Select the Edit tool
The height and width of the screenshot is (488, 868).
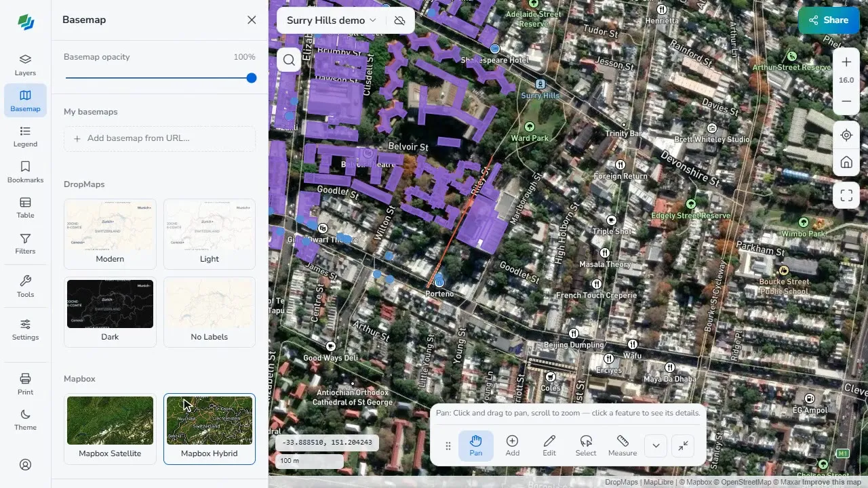(549, 445)
